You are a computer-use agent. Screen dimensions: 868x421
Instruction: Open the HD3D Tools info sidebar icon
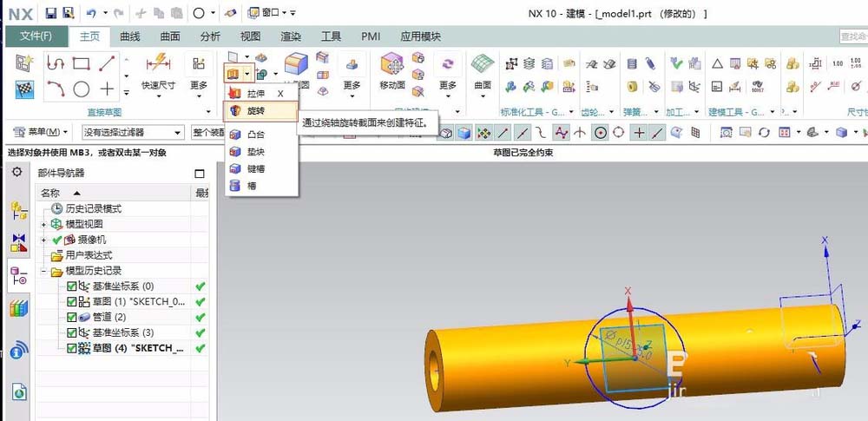[x=19, y=350]
